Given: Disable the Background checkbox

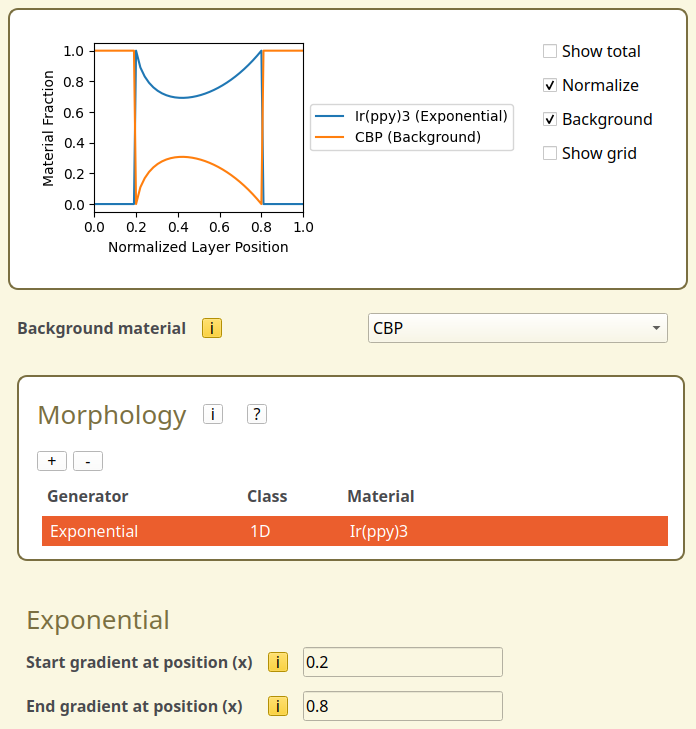Looking at the screenshot, I should pyautogui.click(x=550, y=119).
